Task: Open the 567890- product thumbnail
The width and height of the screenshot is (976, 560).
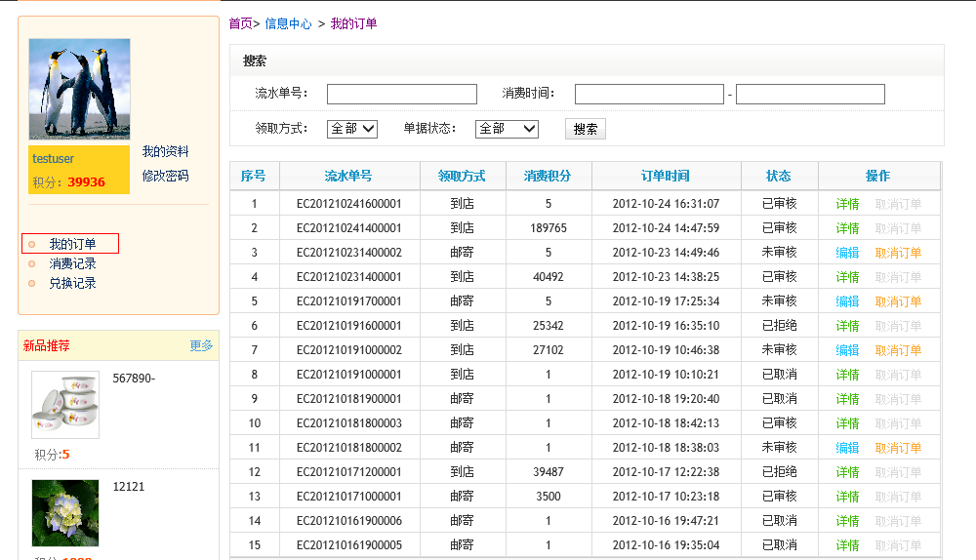Action: click(65, 404)
